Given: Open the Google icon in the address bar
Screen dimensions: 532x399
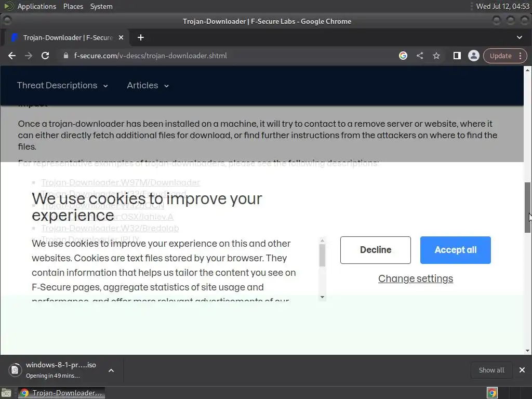Looking at the screenshot, I should 403,56.
